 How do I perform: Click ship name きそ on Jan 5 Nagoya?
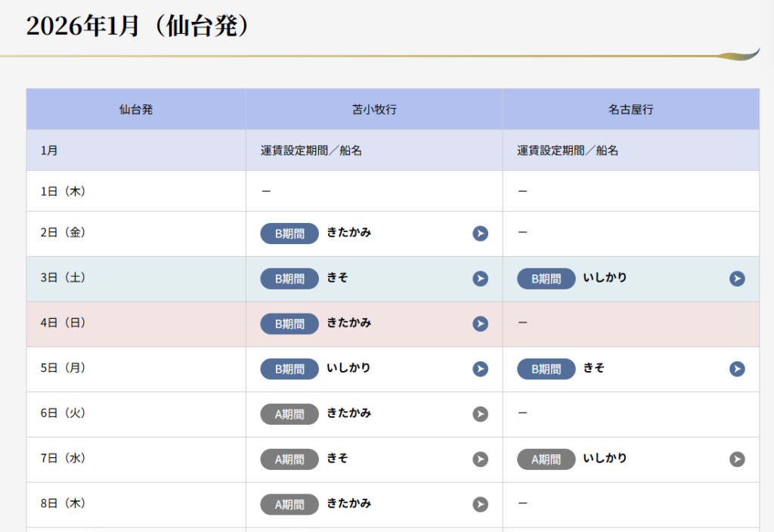click(x=593, y=368)
